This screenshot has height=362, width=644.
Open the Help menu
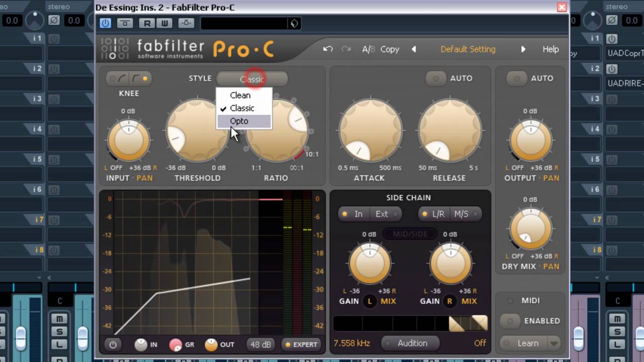tap(550, 49)
